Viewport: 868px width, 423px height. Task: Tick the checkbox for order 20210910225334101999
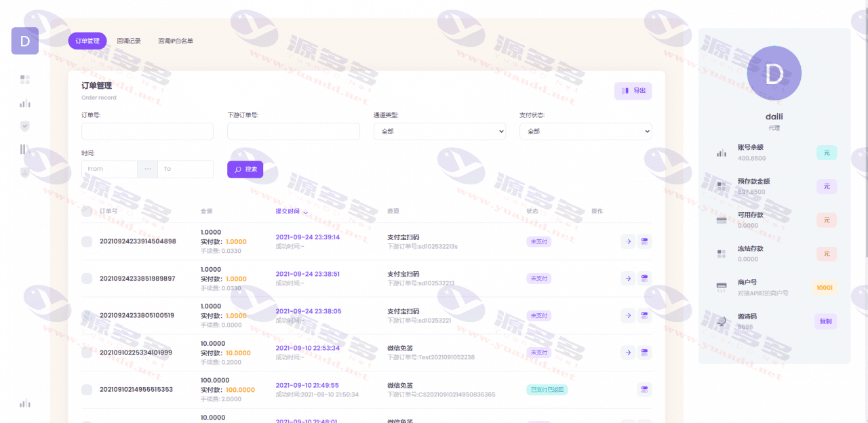(x=87, y=352)
